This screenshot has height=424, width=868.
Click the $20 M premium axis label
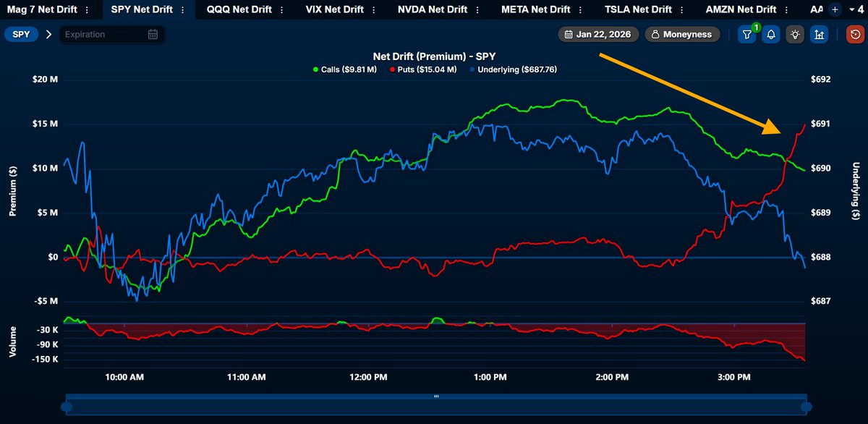pyautogui.click(x=45, y=79)
